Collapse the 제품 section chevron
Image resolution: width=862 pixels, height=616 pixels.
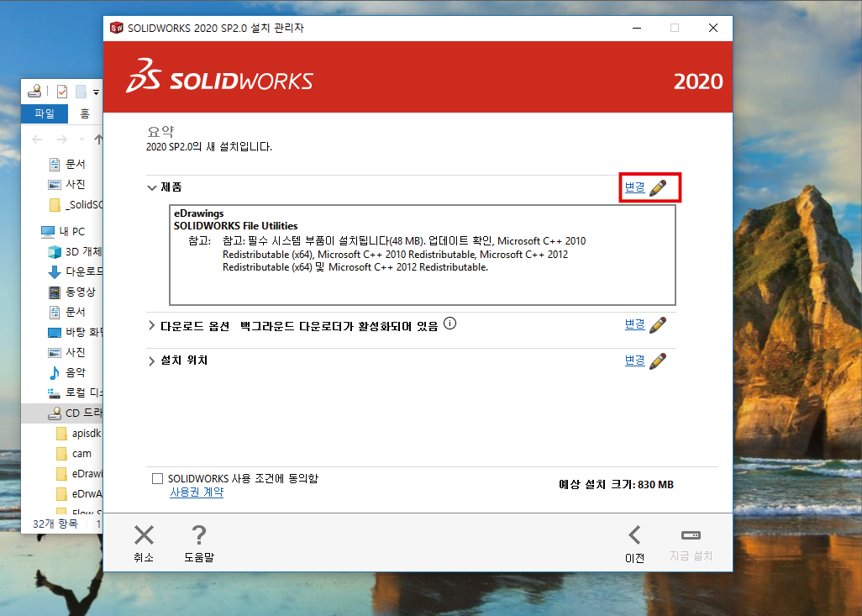[x=152, y=187]
